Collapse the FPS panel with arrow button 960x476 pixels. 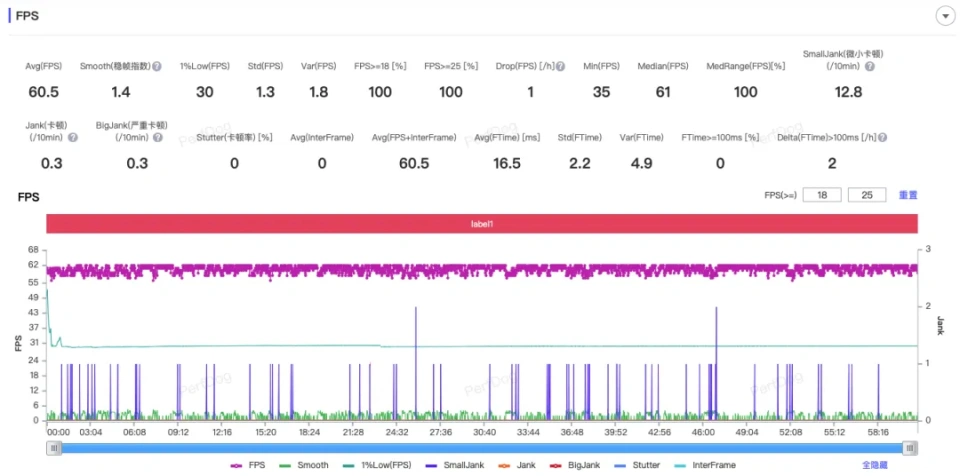(x=943, y=16)
